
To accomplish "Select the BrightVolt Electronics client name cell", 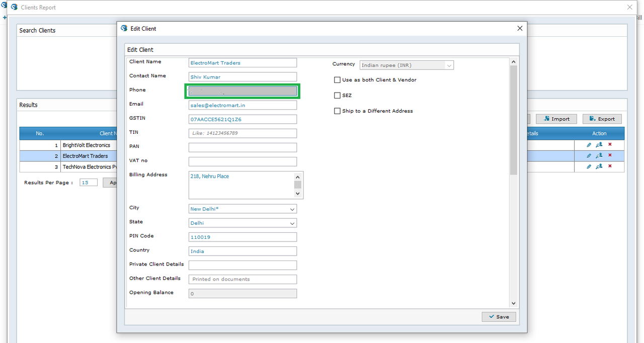I will 89,145.
